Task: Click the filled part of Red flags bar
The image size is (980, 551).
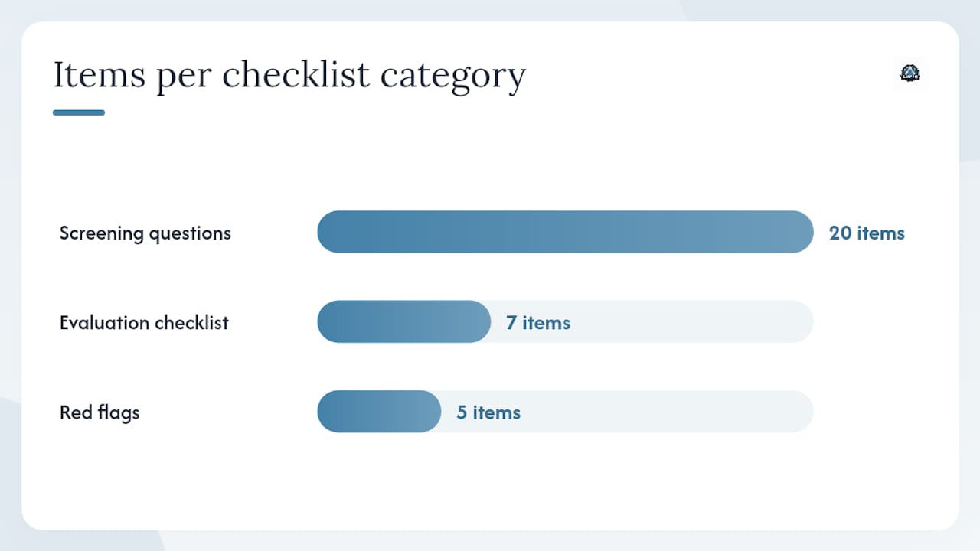Action: pos(379,412)
